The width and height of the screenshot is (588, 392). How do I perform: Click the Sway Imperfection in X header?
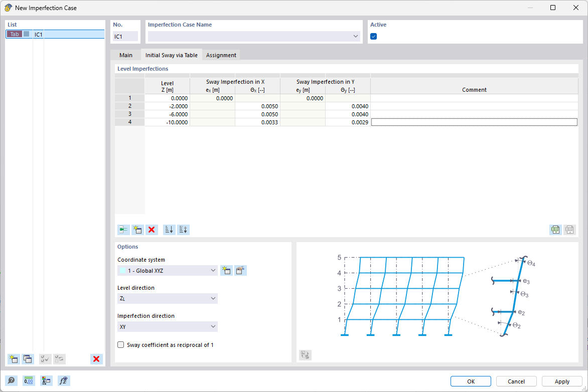click(x=235, y=82)
